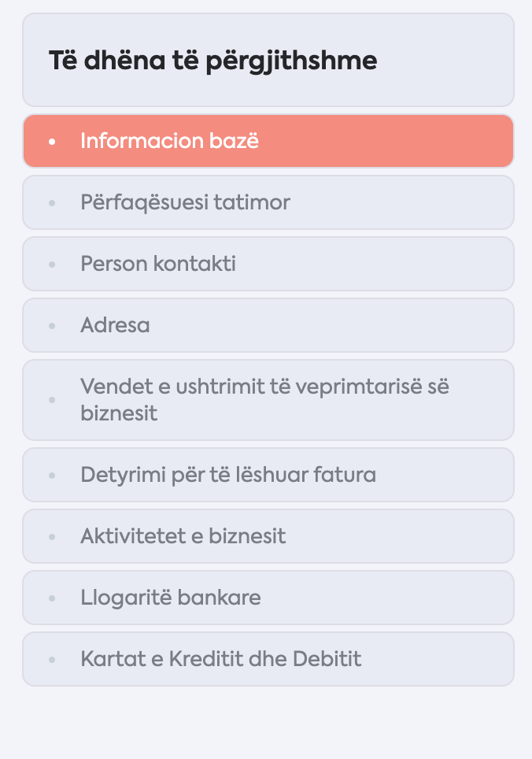This screenshot has width=532, height=759.
Task: Click the bullet dot before Person kontakti
Action: 52,265
